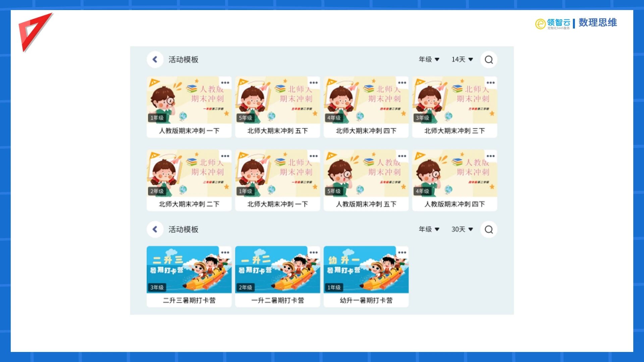
Task: Open the 年级 dropdown in the 30天 section
Action: point(429,229)
